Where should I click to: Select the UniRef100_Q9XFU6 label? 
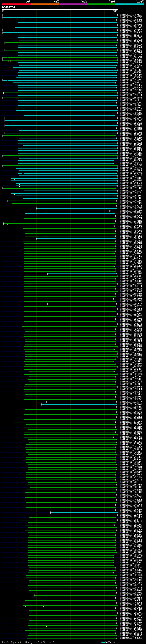pyautogui.click(x=131, y=274)
